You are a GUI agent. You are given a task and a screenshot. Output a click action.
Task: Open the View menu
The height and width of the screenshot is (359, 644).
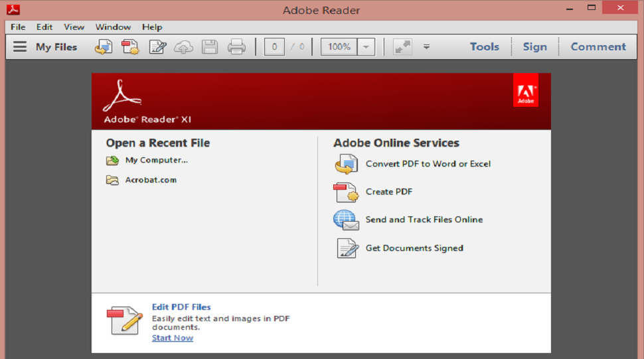pos(74,27)
